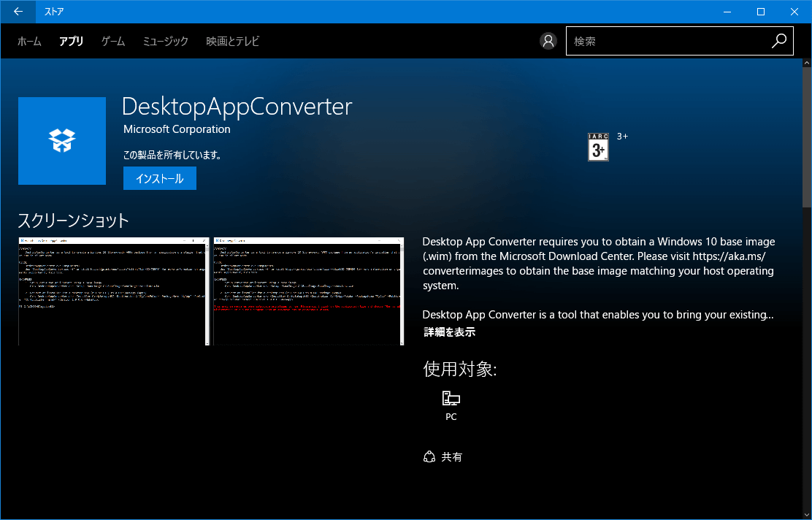Click the DesktopAppConverter title text
This screenshot has height=520, width=812.
pos(237,107)
